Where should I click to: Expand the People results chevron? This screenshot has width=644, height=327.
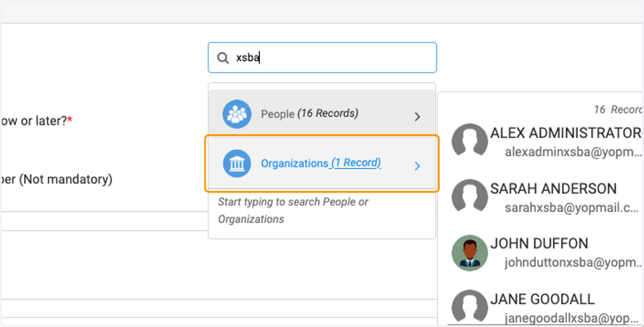tap(418, 117)
